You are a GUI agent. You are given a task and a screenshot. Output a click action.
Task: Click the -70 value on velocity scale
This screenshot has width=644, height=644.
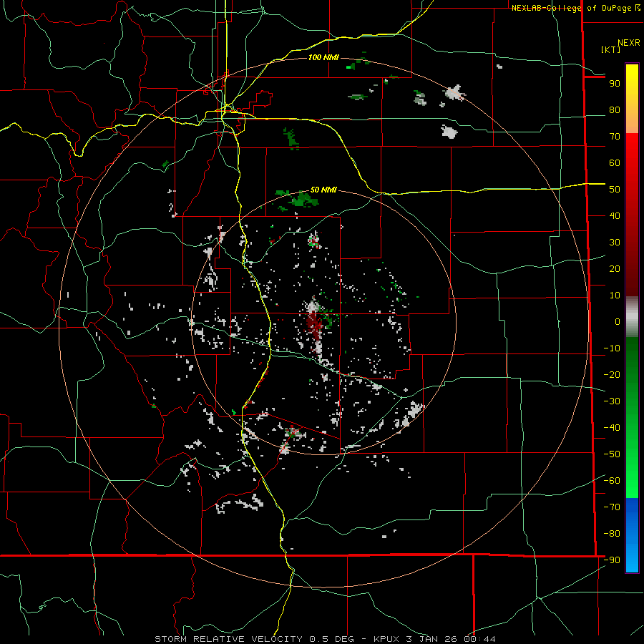612,507
